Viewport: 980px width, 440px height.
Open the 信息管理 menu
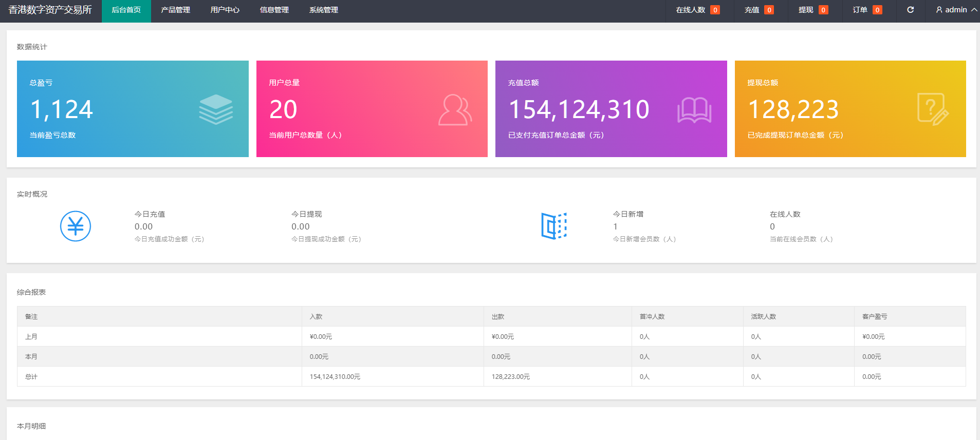274,10
